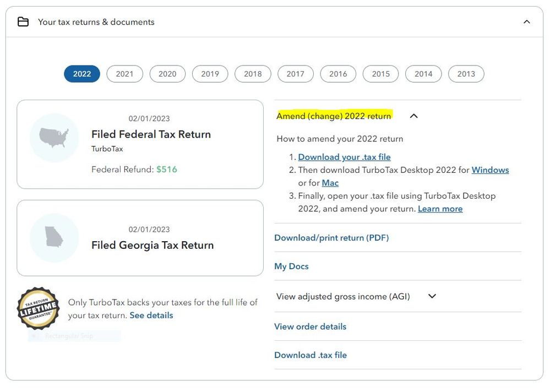Open My Docs
The width and height of the screenshot is (550, 392).
click(291, 266)
